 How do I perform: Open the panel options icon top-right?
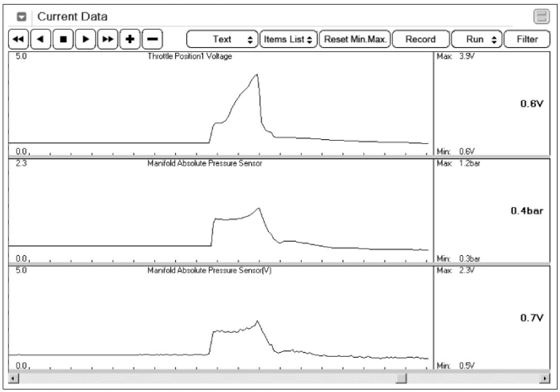click(x=542, y=17)
